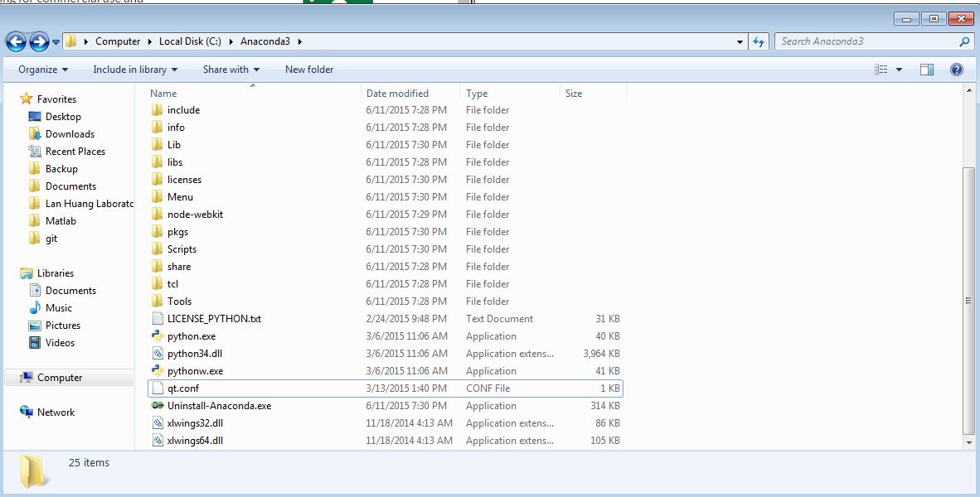The height and width of the screenshot is (497, 980).
Task: Open the Music library
Action: click(59, 308)
